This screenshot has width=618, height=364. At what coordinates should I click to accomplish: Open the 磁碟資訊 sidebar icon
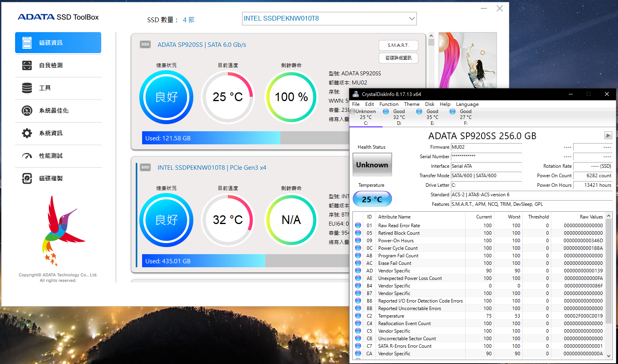click(27, 43)
